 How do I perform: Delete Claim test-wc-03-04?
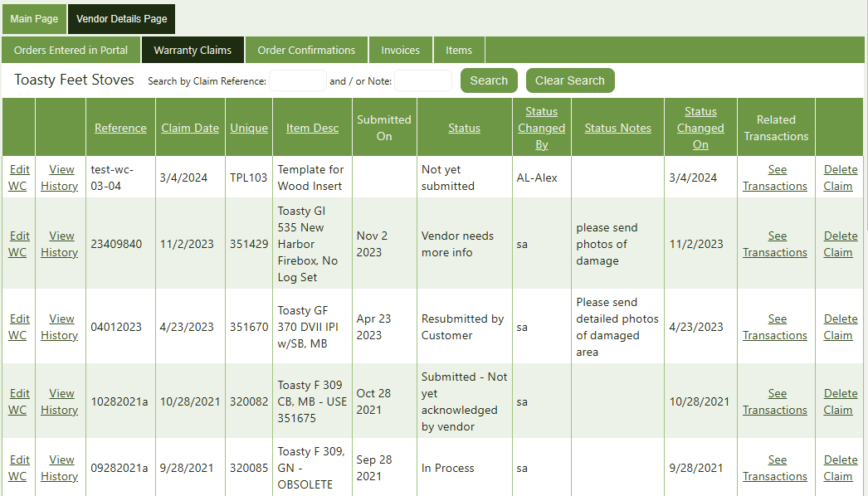point(841,177)
